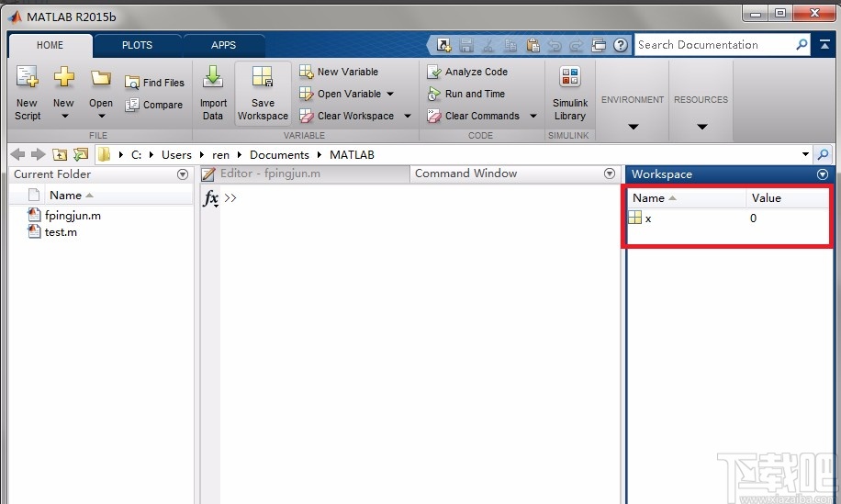Select fpingjun.m in Current Folder

73,216
